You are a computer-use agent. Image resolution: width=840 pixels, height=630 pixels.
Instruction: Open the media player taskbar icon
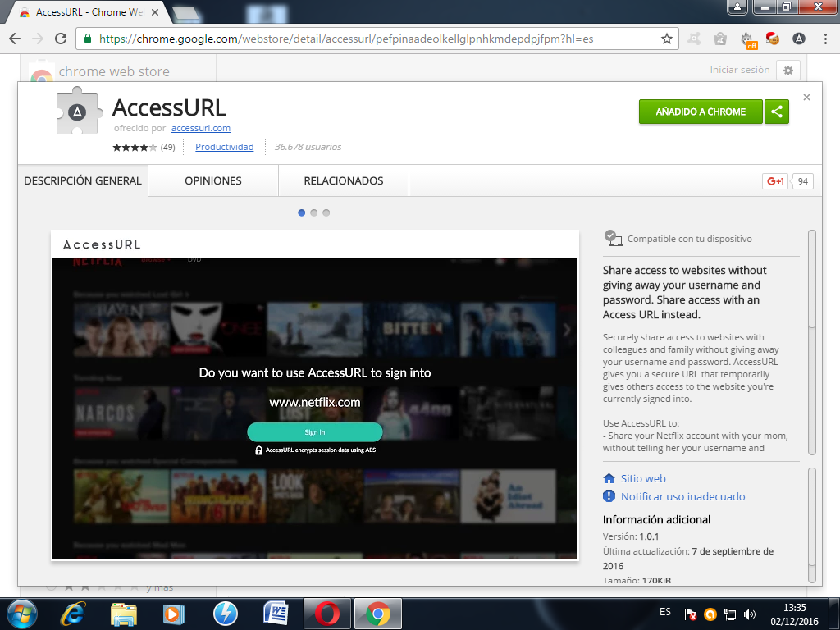pyautogui.click(x=173, y=614)
